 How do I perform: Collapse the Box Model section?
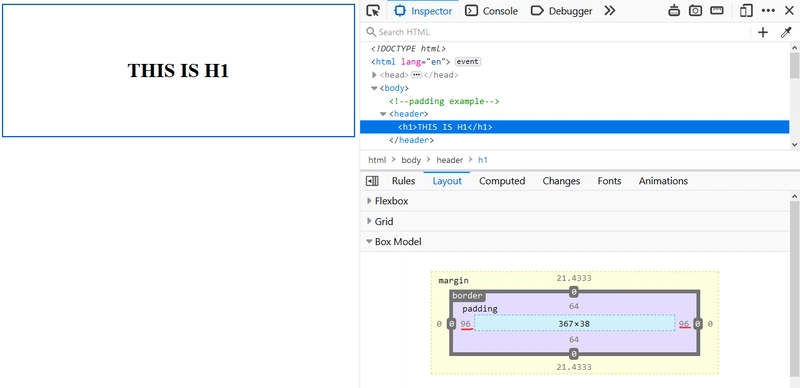(574, 242)
